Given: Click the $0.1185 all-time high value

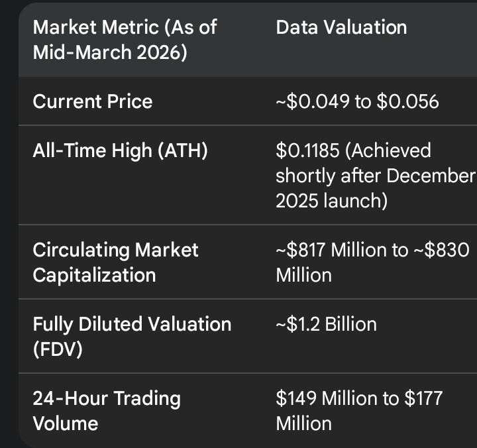Looking at the screenshot, I should point(307,150).
